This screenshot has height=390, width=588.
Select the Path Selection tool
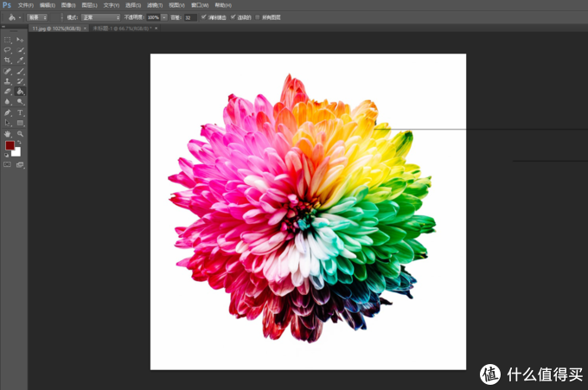coord(7,123)
